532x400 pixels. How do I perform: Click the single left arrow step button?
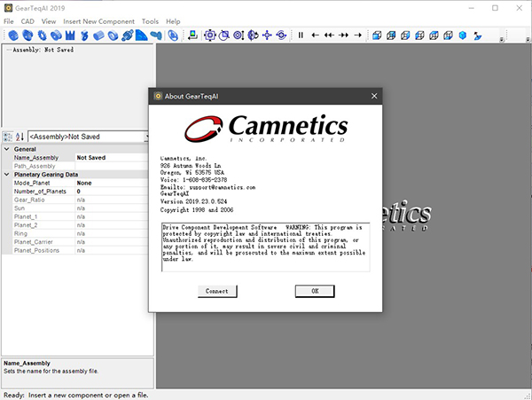(316, 35)
